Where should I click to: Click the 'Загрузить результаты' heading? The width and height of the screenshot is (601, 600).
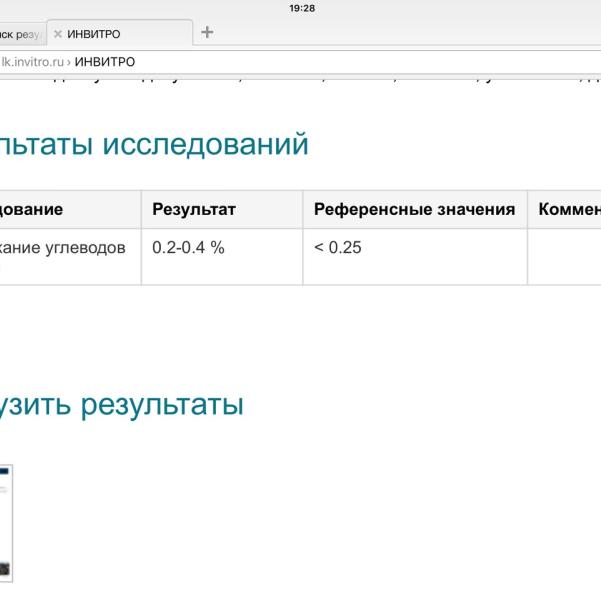click(x=122, y=406)
